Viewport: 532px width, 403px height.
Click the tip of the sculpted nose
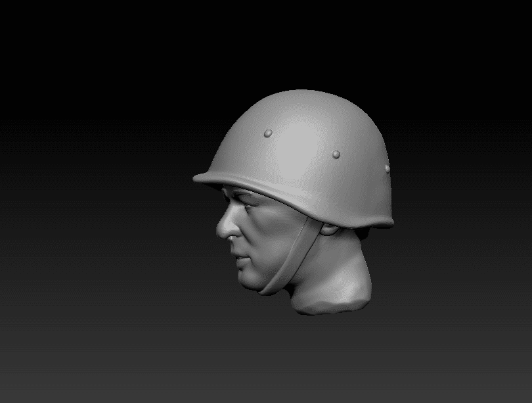221,230
